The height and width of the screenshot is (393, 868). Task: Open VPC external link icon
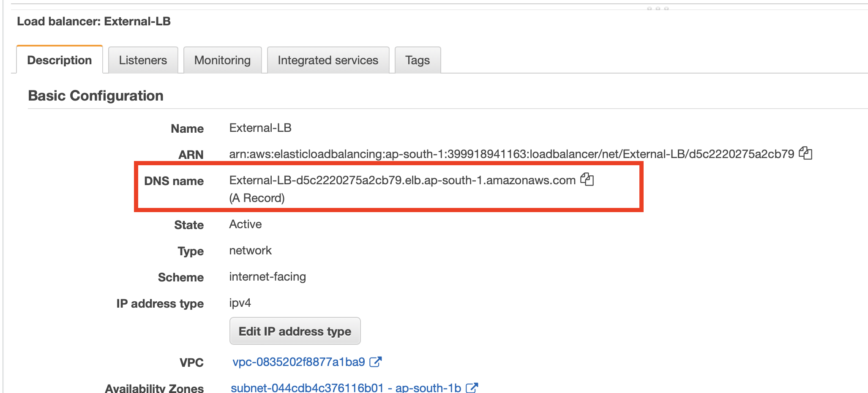click(375, 362)
